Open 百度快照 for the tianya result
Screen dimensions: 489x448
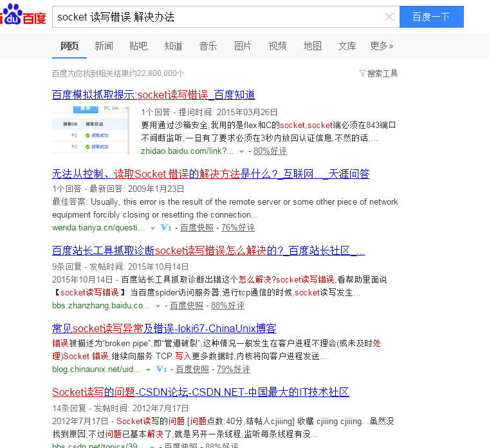pos(197,228)
